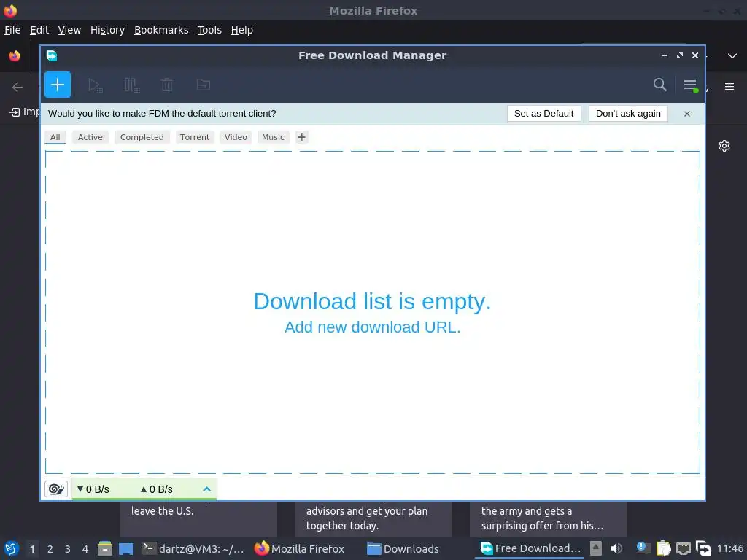
Task: Open the Firefox Help menu
Action: [242, 30]
